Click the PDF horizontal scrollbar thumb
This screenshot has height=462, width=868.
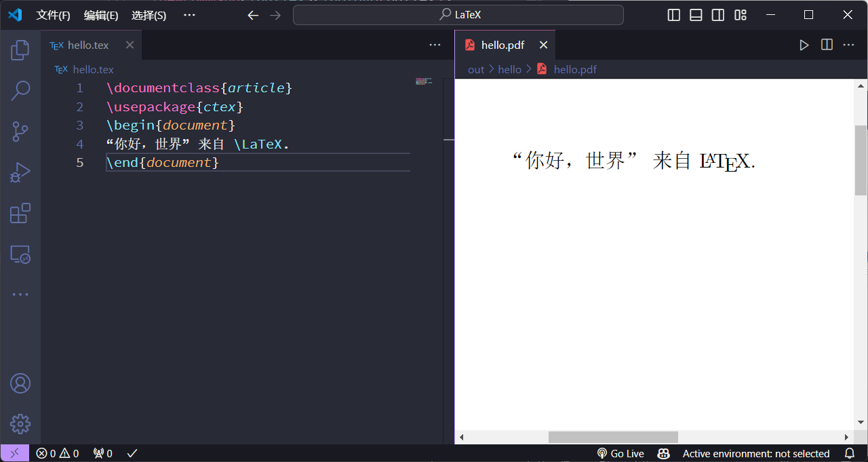click(613, 437)
